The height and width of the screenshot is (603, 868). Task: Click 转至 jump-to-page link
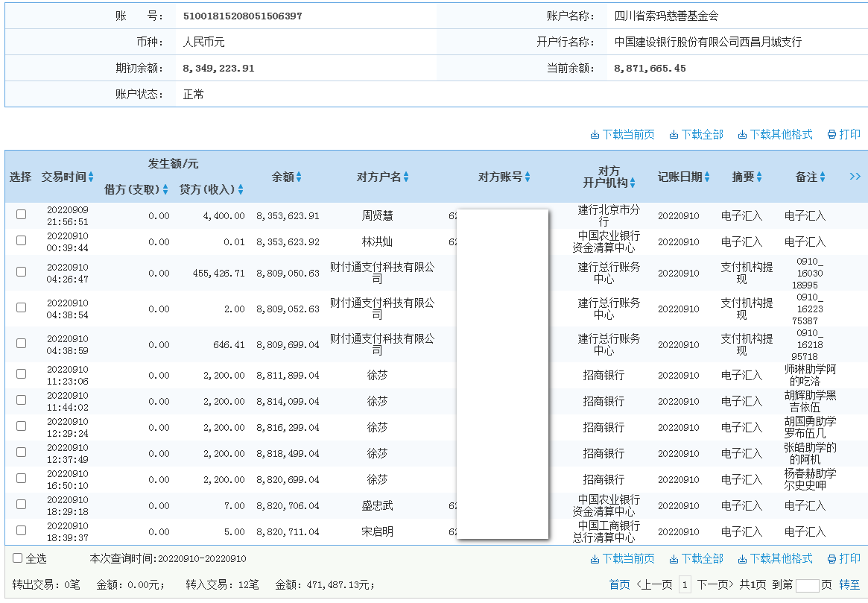pyautogui.click(x=849, y=584)
